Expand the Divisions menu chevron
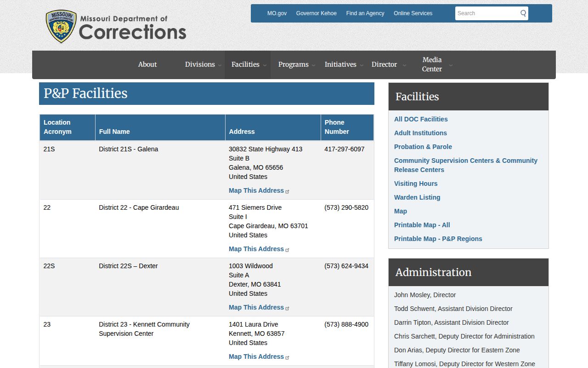 coord(220,65)
